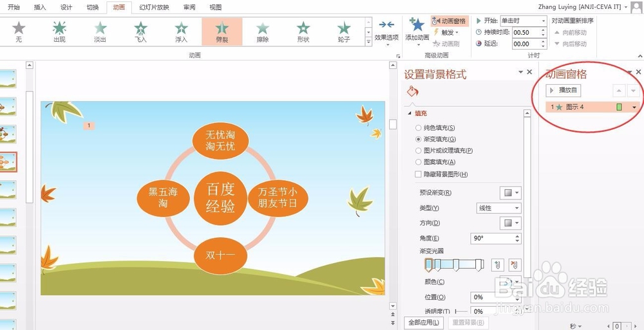Click the 全部应用 apply to all button
The image size is (644, 330).
point(424,322)
